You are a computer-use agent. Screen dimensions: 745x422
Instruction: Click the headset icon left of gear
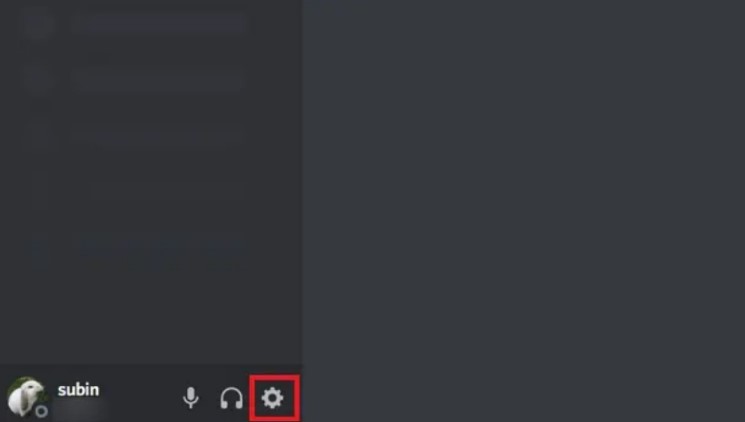point(231,398)
